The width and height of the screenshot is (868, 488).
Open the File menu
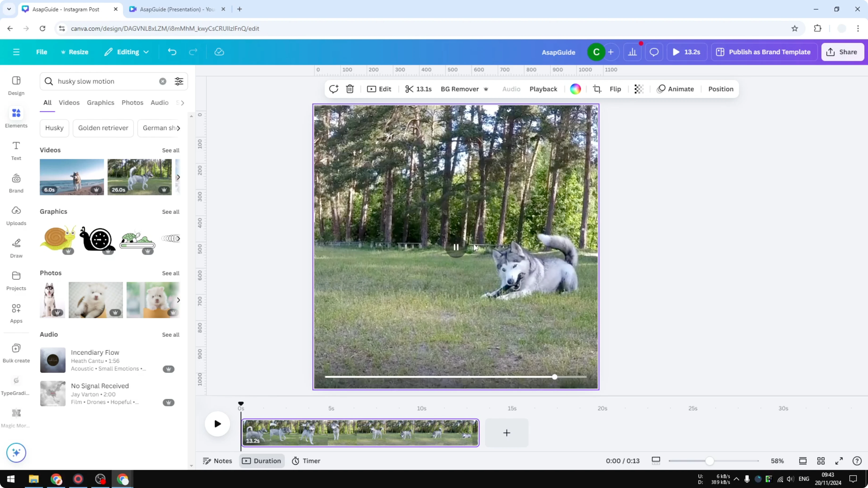[42, 52]
